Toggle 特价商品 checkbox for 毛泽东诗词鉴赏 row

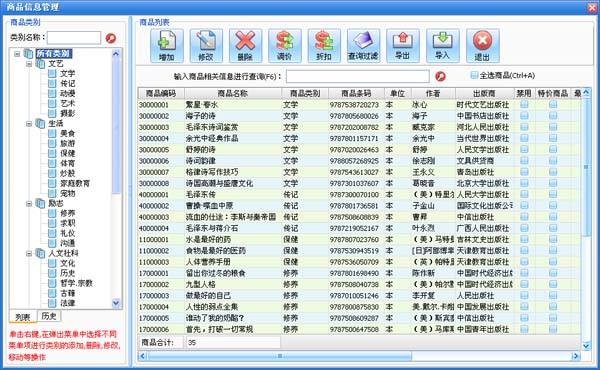(553, 127)
